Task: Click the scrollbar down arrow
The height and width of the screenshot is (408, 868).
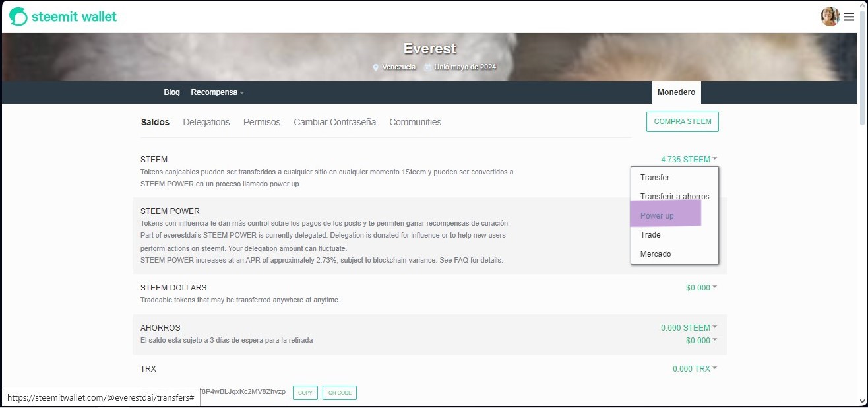Action: pyautogui.click(x=863, y=402)
